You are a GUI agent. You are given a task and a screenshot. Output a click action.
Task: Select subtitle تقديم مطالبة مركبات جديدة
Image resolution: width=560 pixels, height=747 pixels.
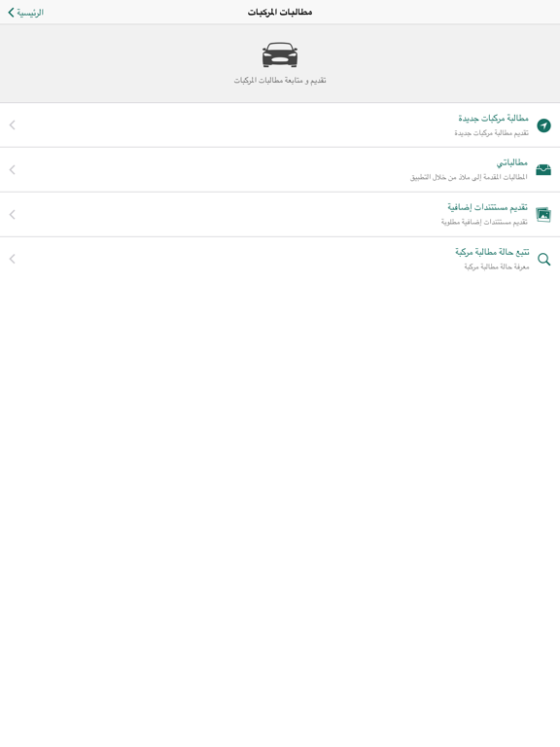tap(491, 133)
